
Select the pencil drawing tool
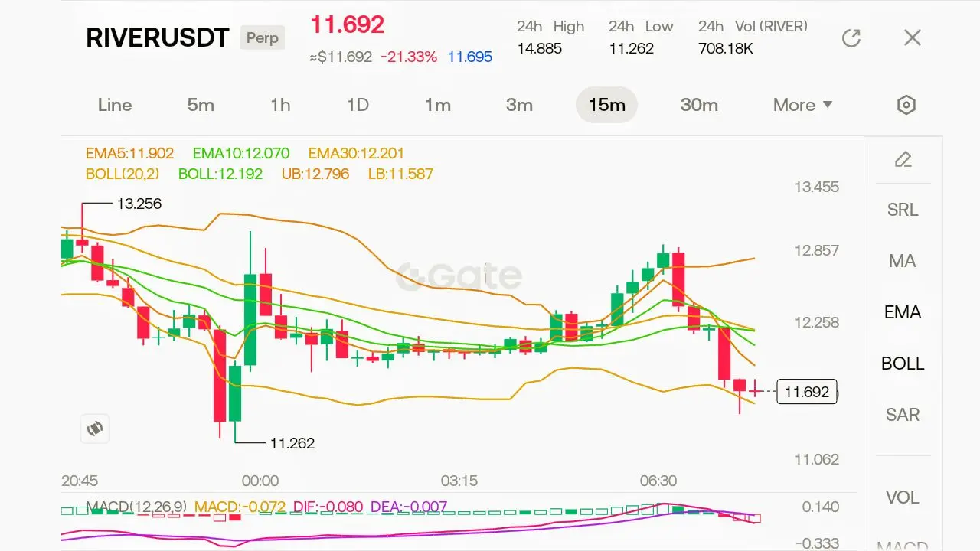(x=903, y=159)
